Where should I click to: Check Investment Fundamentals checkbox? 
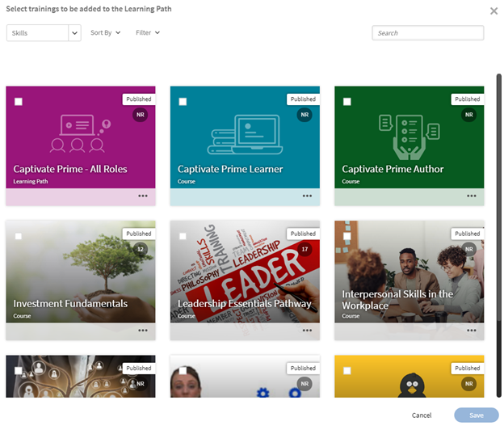[19, 236]
